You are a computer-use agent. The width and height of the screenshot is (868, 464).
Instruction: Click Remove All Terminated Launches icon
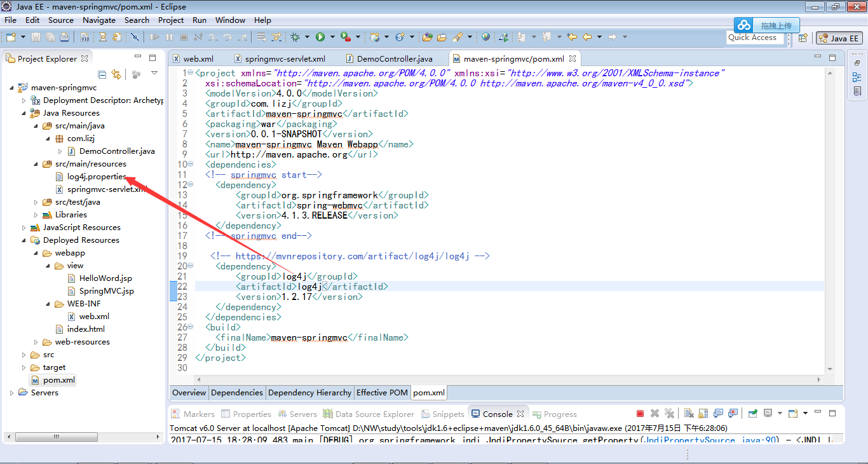[x=669, y=413]
